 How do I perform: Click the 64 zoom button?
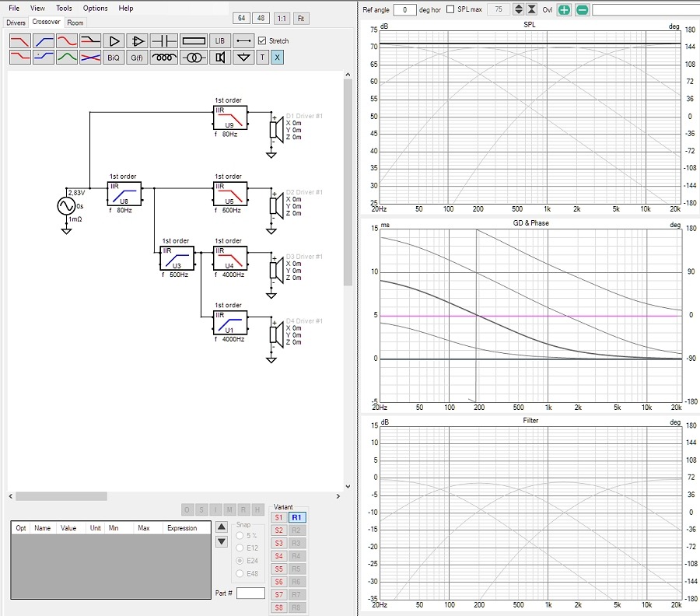click(x=242, y=19)
